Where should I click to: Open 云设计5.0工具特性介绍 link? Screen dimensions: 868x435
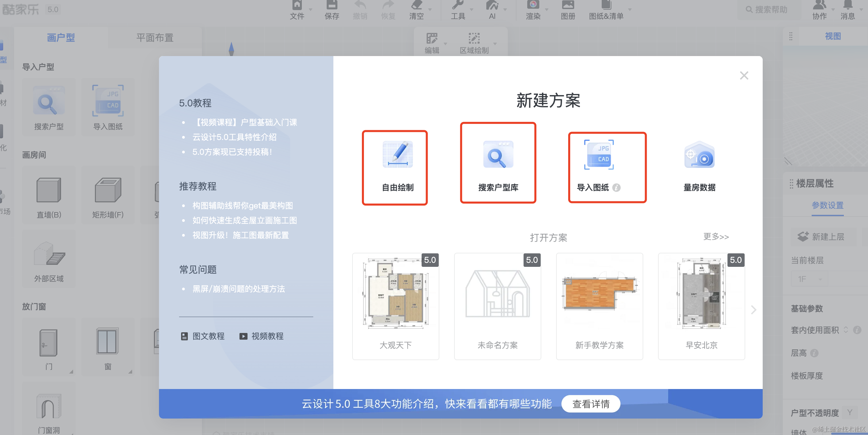(x=234, y=137)
